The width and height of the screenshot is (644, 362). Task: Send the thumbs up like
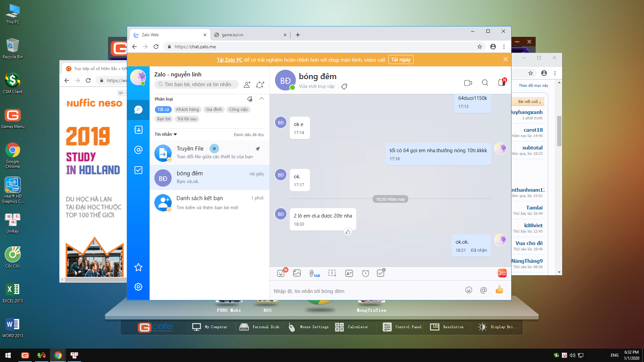pyautogui.click(x=499, y=290)
